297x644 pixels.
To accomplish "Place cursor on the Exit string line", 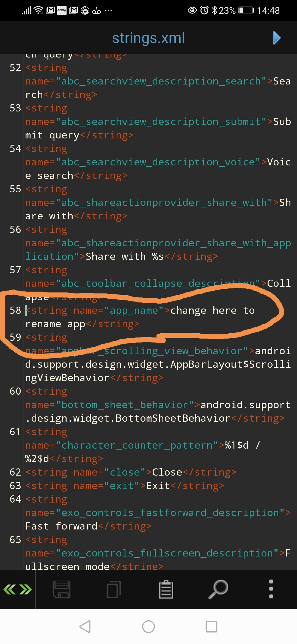I will click(125, 486).
